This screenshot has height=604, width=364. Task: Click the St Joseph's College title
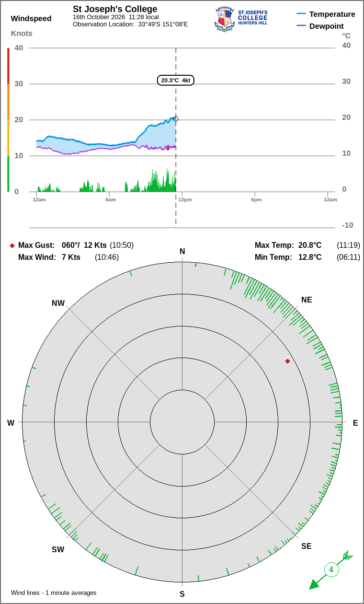(x=115, y=9)
